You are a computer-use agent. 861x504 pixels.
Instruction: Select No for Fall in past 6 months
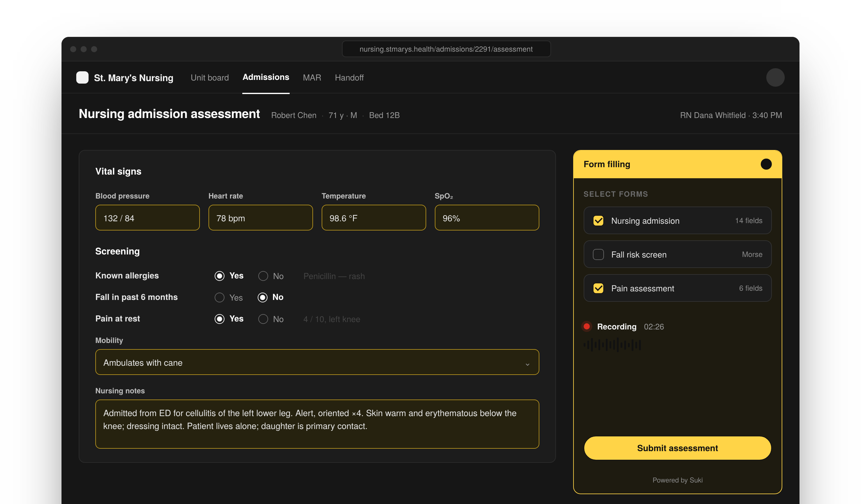click(x=262, y=297)
